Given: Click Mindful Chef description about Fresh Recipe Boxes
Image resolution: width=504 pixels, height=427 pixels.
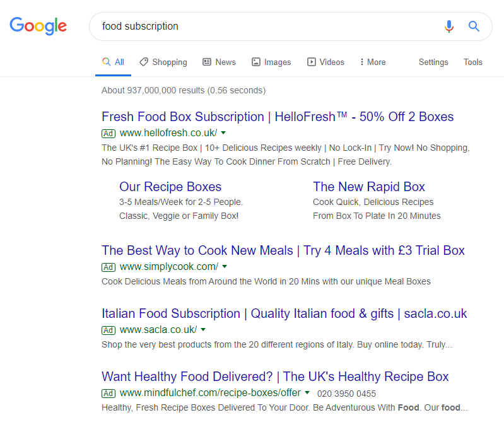Looking at the screenshot, I should tap(284, 407).
